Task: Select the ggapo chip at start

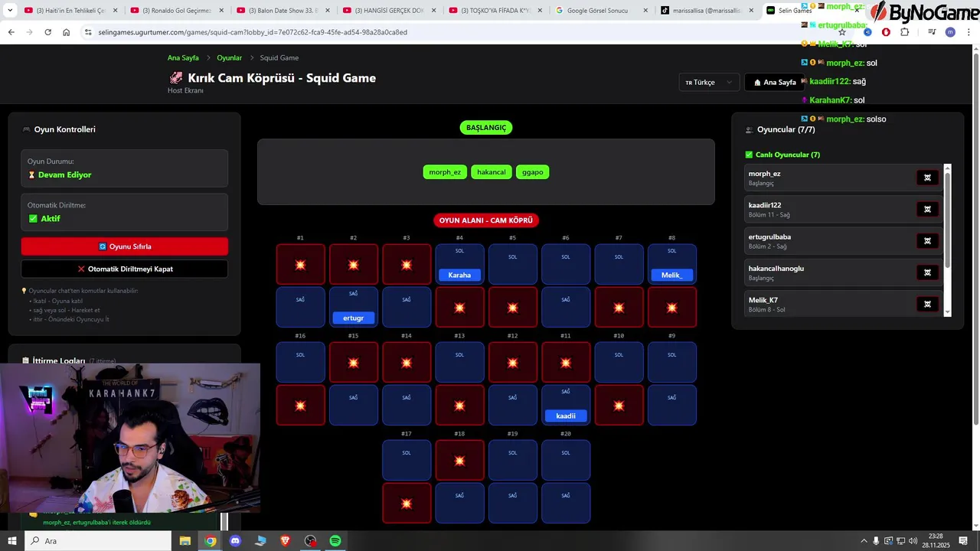Action: (x=532, y=172)
